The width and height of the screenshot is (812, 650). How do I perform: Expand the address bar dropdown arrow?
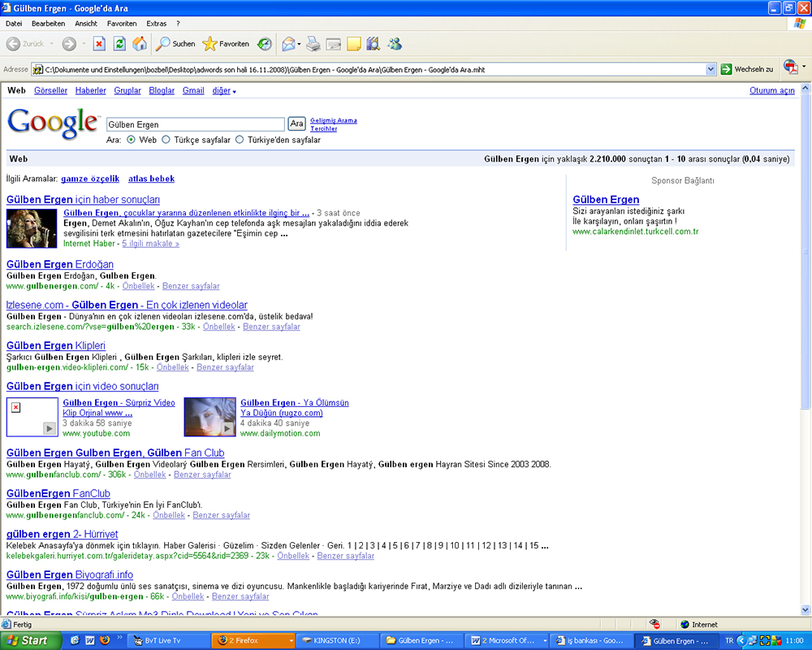[710, 69]
